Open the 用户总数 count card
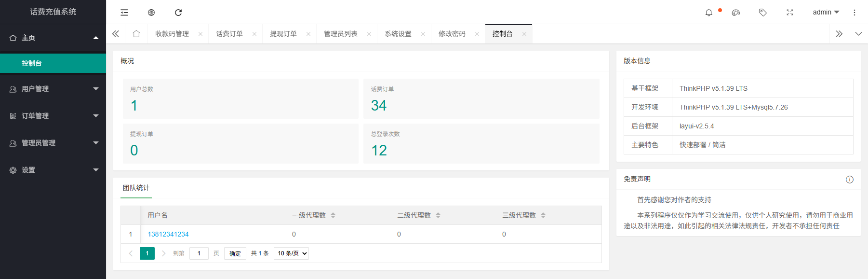Image resolution: width=868 pixels, height=279 pixels. tap(240, 99)
